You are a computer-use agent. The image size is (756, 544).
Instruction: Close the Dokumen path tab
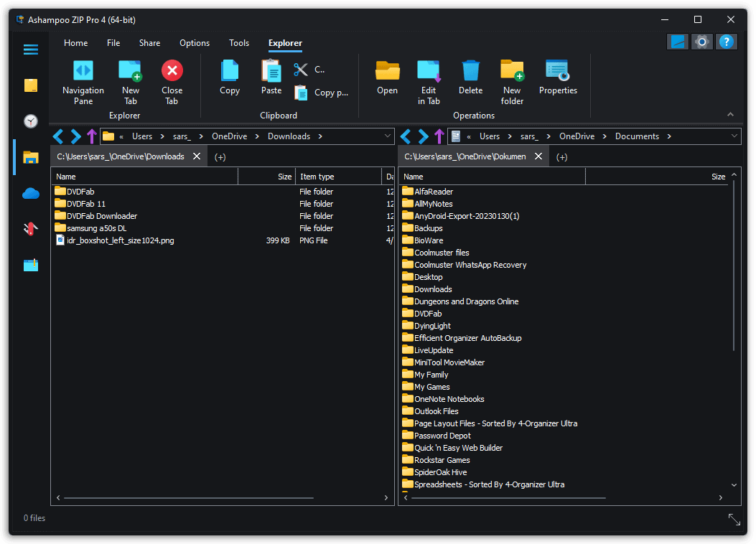pos(538,156)
